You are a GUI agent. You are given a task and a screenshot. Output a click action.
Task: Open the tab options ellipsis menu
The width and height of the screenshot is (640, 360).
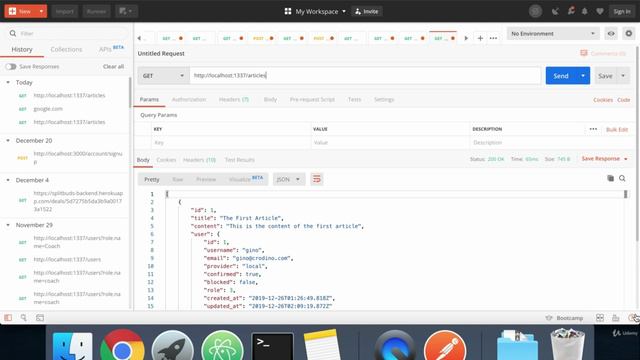click(493, 38)
